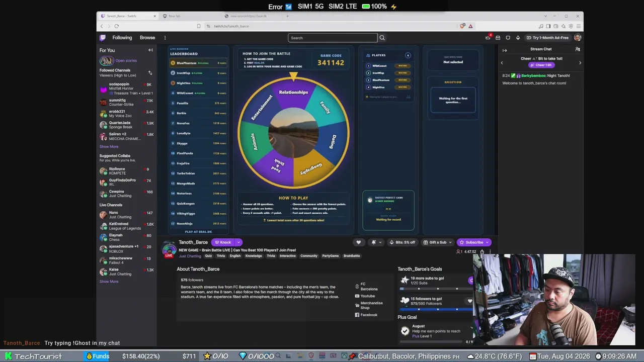Open stories link in sidebar

point(126,61)
